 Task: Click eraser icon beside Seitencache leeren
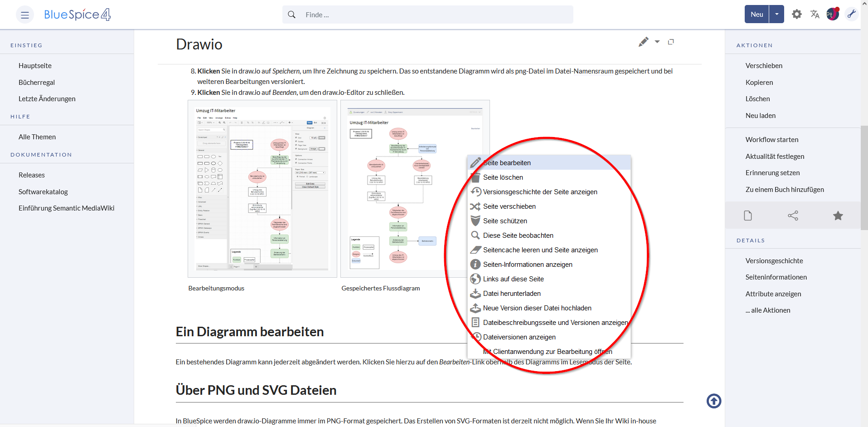coord(475,250)
